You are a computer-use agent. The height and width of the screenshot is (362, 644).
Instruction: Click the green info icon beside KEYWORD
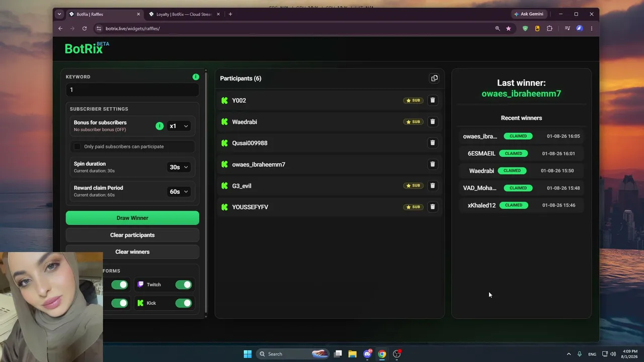[x=196, y=77]
